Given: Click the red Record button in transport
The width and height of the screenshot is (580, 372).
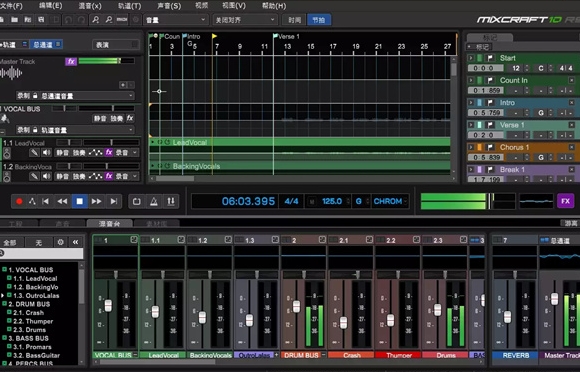Looking at the screenshot, I should click(x=19, y=201).
